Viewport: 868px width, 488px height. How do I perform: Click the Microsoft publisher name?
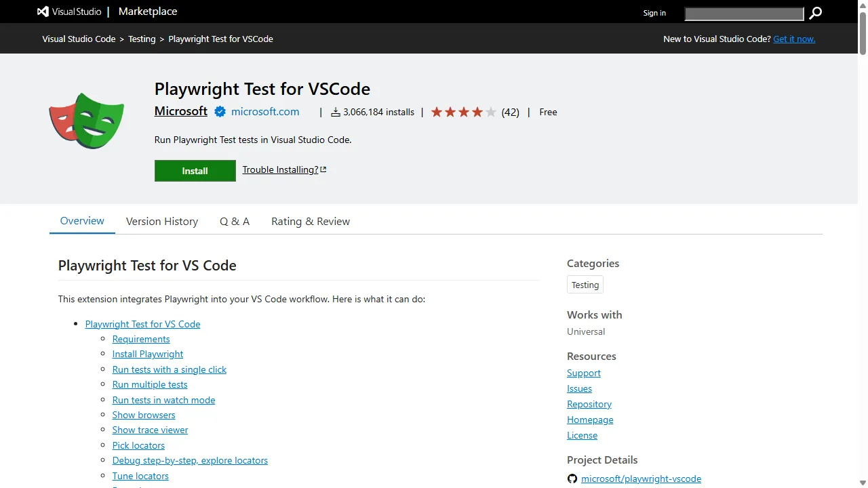[181, 111]
